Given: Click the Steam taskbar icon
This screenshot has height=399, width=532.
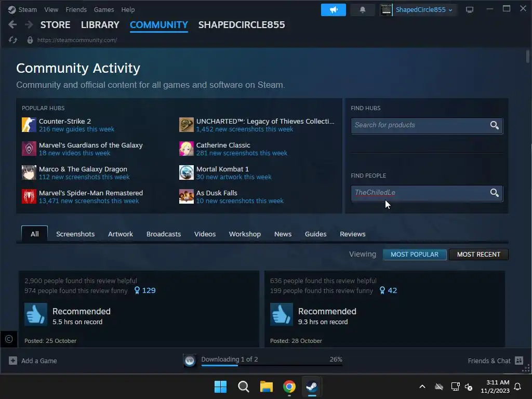Looking at the screenshot, I should pos(312,387).
